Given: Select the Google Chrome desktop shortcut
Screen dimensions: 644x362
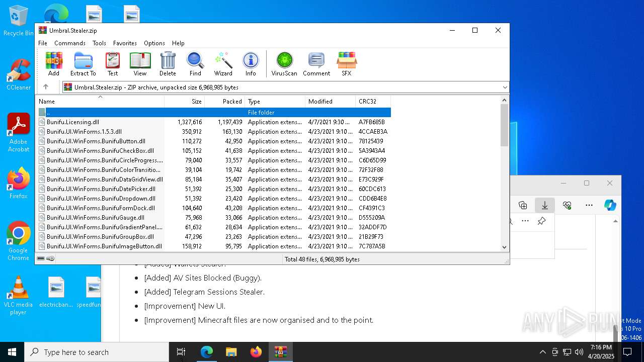Looking at the screenshot, I should pos(18,241).
